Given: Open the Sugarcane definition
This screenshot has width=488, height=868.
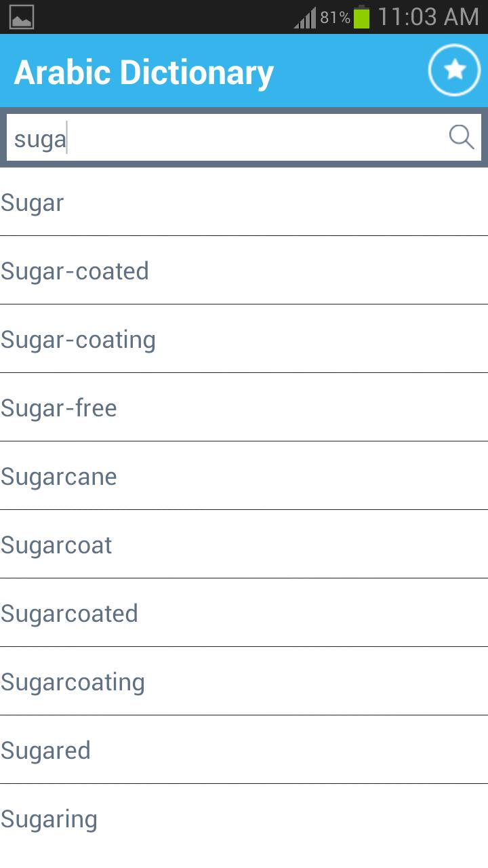Looking at the screenshot, I should click(244, 476).
